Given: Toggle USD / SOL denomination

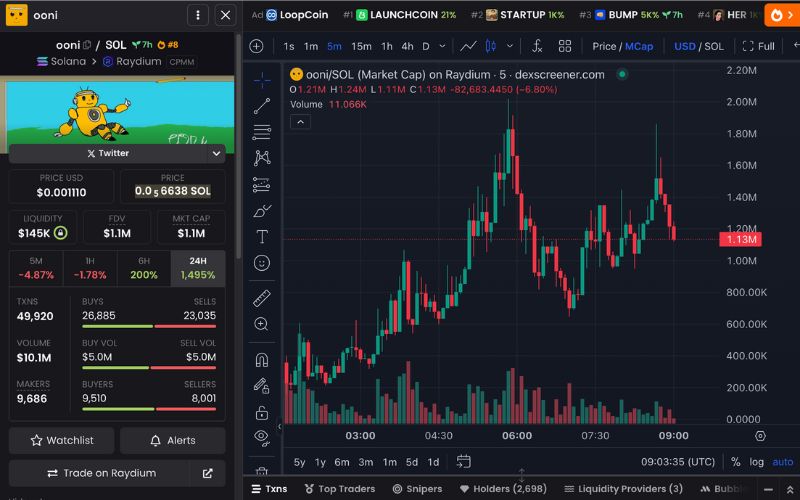Looking at the screenshot, I should (698, 46).
